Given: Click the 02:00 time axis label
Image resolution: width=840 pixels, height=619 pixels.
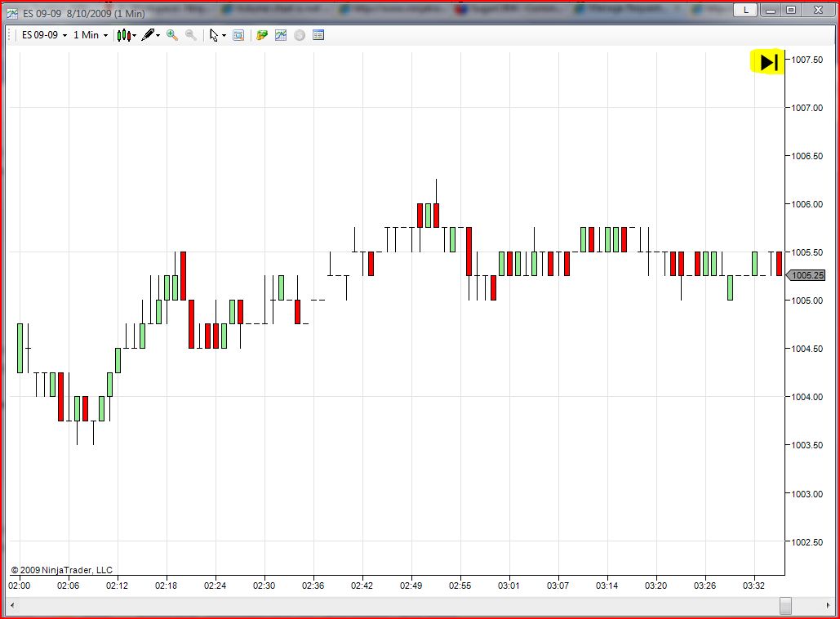Looking at the screenshot, I should click(20, 586).
